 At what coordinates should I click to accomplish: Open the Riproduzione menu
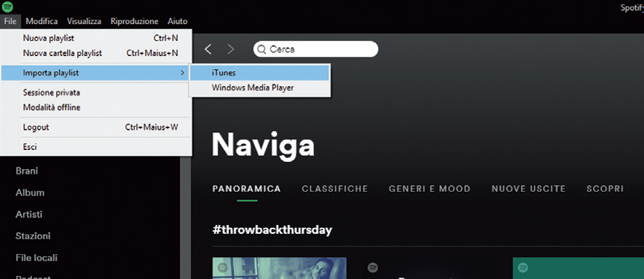pyautogui.click(x=134, y=21)
